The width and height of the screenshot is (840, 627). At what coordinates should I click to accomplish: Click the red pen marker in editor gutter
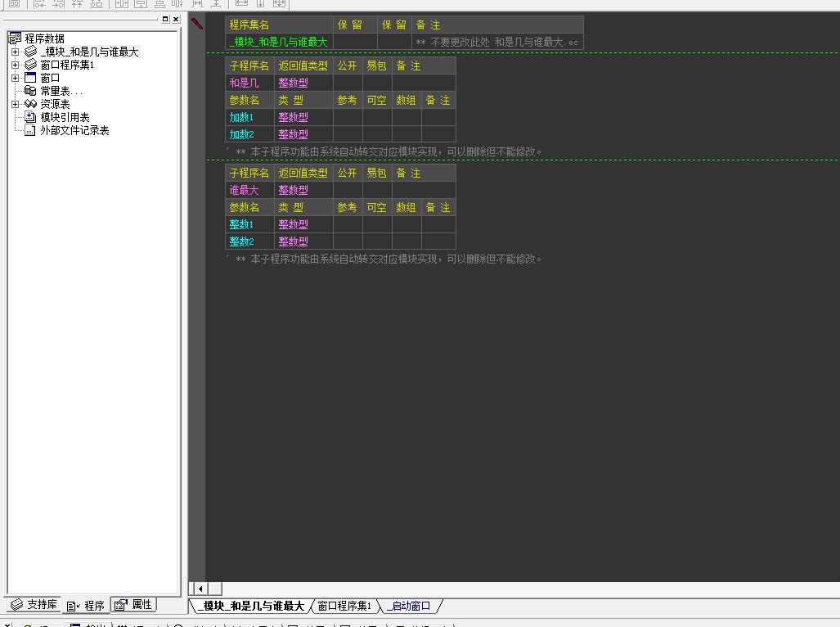(197, 24)
